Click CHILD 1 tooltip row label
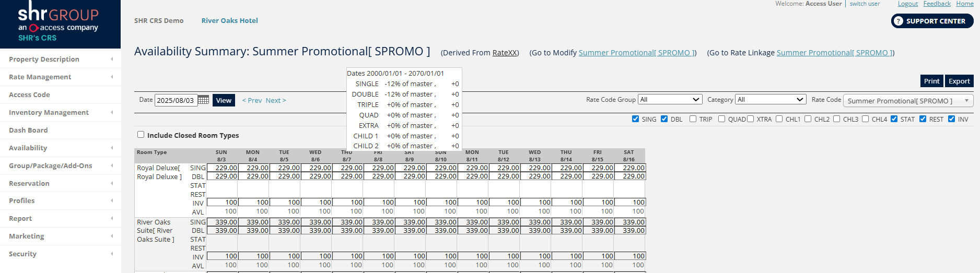Viewport: 980px width, 273px height. coord(366,136)
